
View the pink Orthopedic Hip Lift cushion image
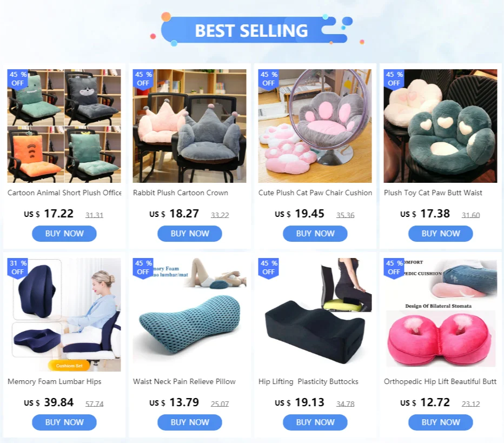[440, 315]
